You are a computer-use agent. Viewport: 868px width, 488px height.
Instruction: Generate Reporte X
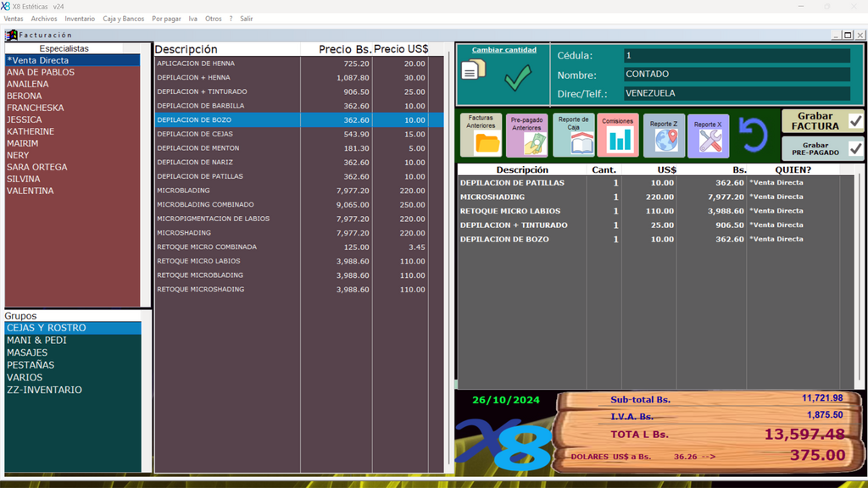[x=709, y=136]
